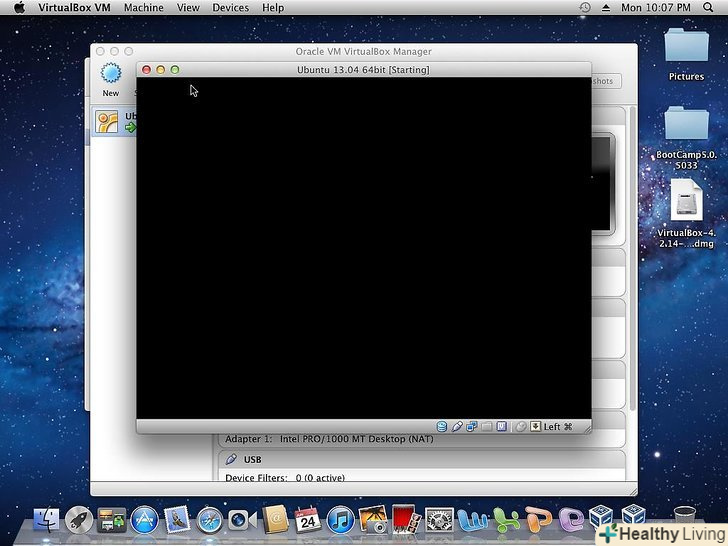This screenshot has height=546, width=728.
Task: Open the VirtualBox dmg file on desktop
Action: [686, 206]
